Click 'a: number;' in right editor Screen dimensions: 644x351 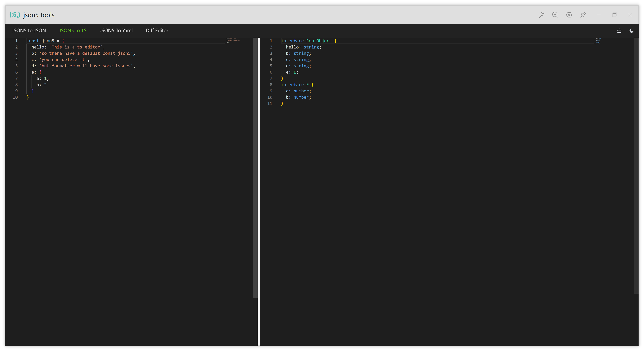click(x=299, y=91)
